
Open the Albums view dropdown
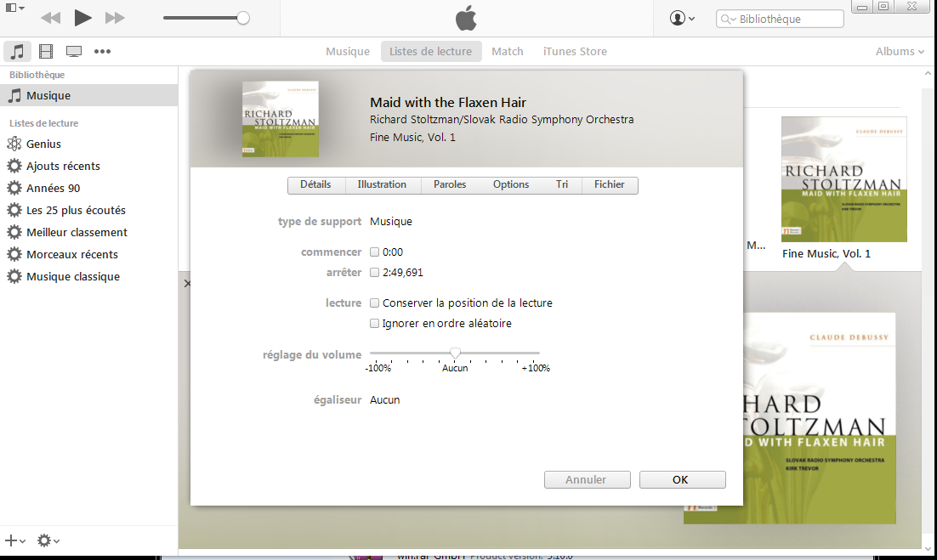pyautogui.click(x=900, y=51)
